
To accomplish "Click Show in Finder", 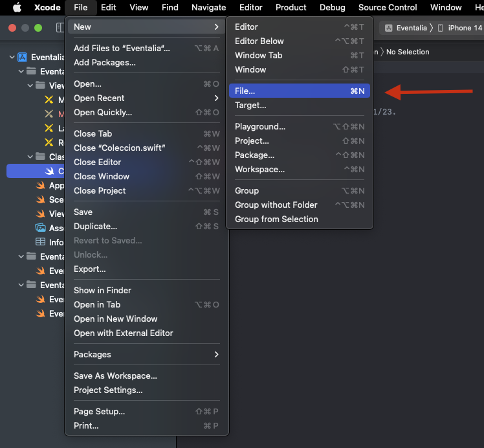I will point(147,290).
